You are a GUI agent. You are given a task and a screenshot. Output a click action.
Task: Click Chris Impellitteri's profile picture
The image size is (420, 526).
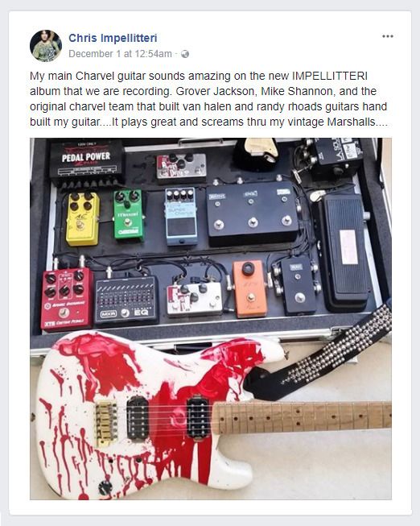pos(46,46)
